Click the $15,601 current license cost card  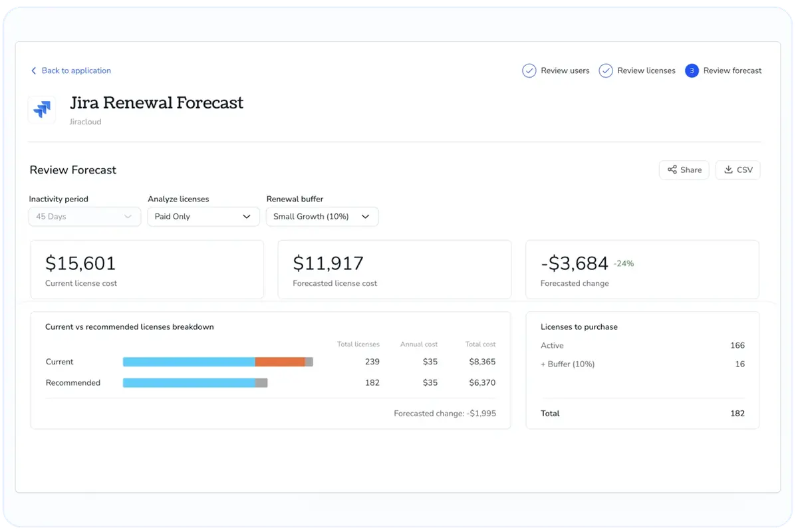147,269
